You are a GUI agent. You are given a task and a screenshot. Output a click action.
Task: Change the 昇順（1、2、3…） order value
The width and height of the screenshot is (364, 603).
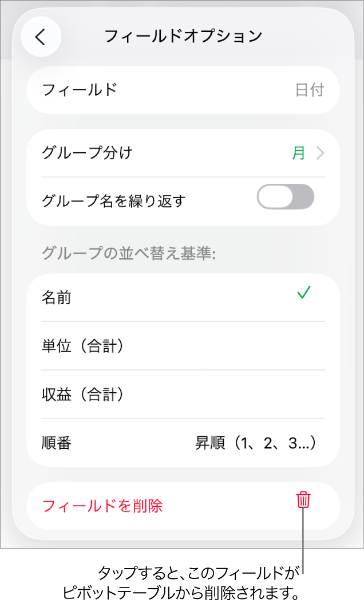coord(256,443)
